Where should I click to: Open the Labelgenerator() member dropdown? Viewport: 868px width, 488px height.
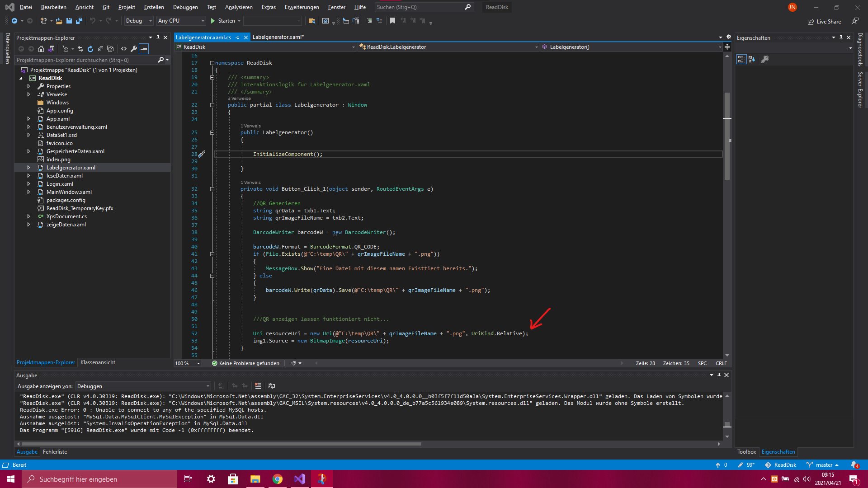631,47
